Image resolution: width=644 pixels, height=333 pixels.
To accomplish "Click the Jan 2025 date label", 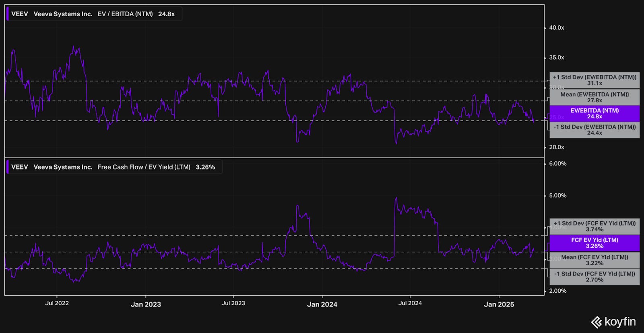I will pos(499,304).
